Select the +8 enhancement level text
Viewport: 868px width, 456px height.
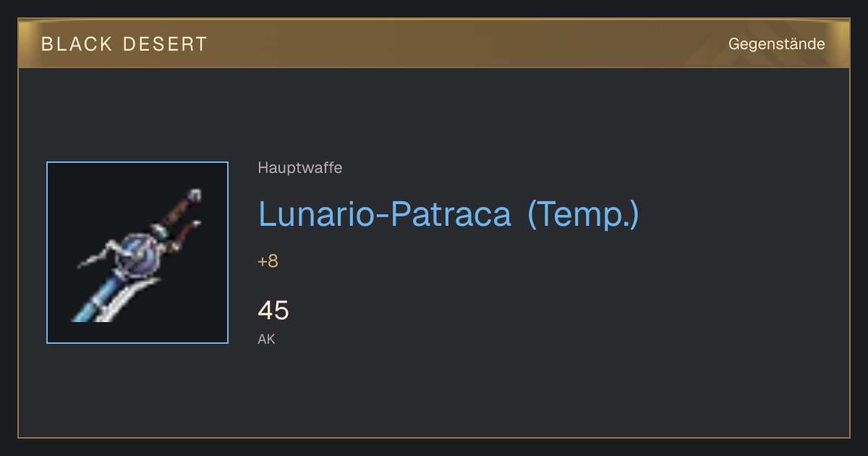point(268,261)
